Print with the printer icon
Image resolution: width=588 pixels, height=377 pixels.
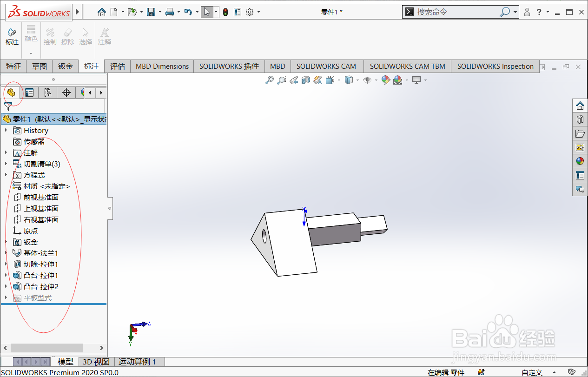[x=170, y=12]
